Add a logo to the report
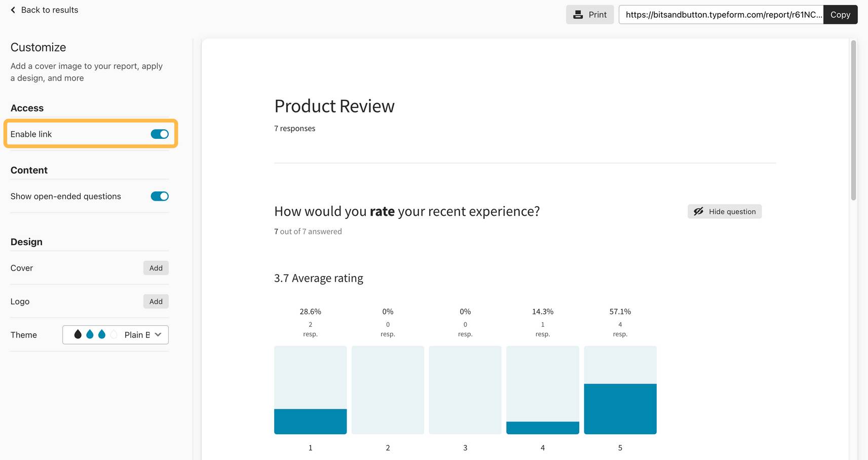This screenshot has height=460, width=868. click(156, 301)
